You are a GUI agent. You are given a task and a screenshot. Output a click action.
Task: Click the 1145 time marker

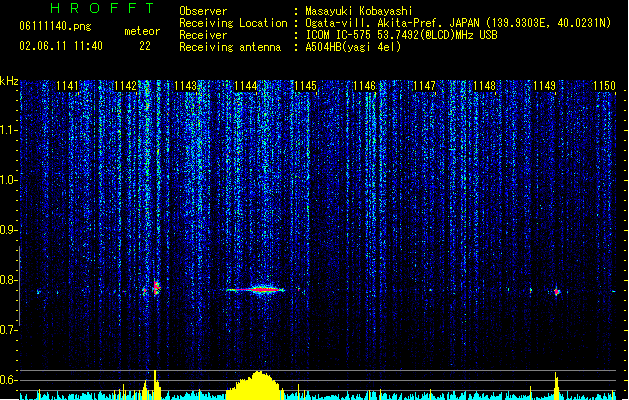(305, 86)
